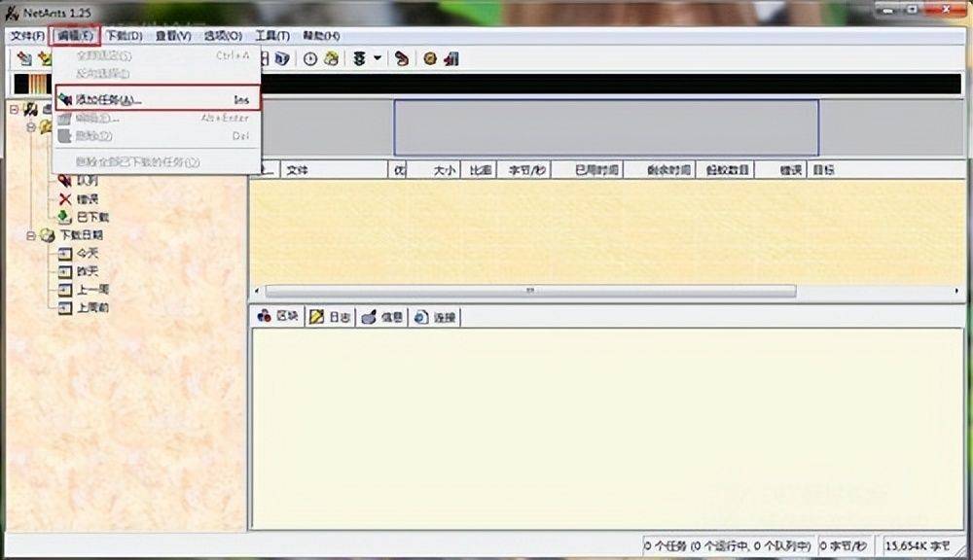Image resolution: width=973 pixels, height=560 pixels.
Task: Choose the 反向选择 invert selection entry
Action: (x=158, y=73)
